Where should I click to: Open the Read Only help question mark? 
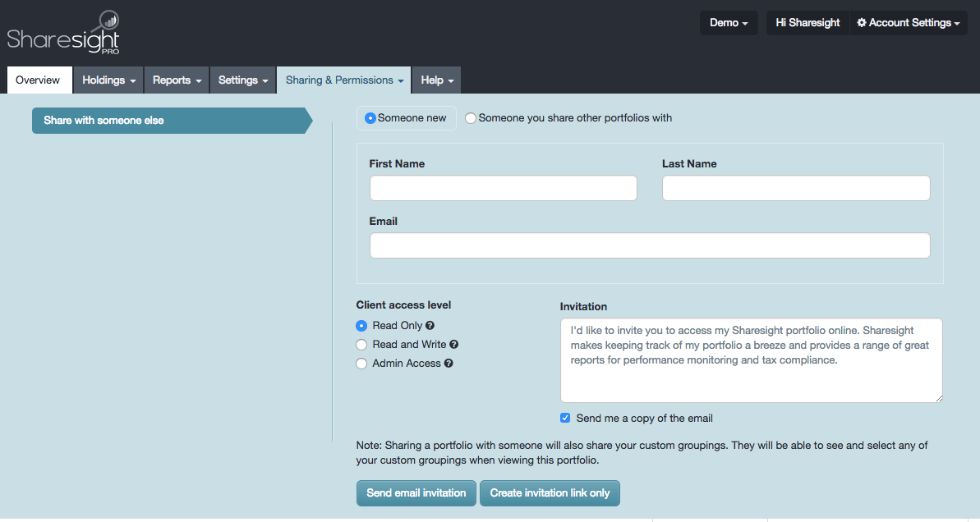[x=430, y=325]
